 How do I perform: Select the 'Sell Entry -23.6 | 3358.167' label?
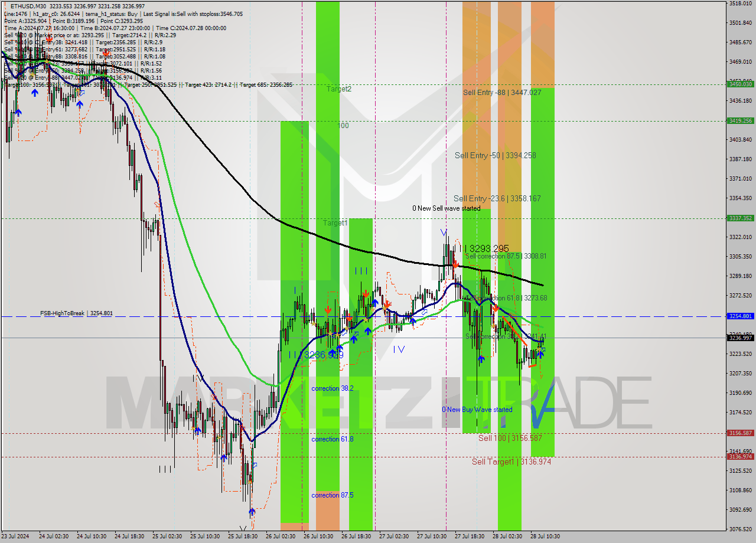(497, 198)
